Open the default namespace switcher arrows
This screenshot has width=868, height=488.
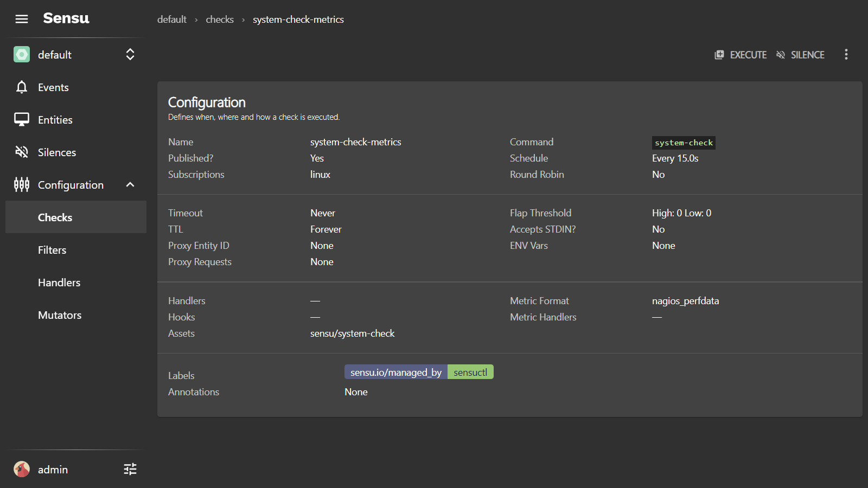(x=130, y=54)
